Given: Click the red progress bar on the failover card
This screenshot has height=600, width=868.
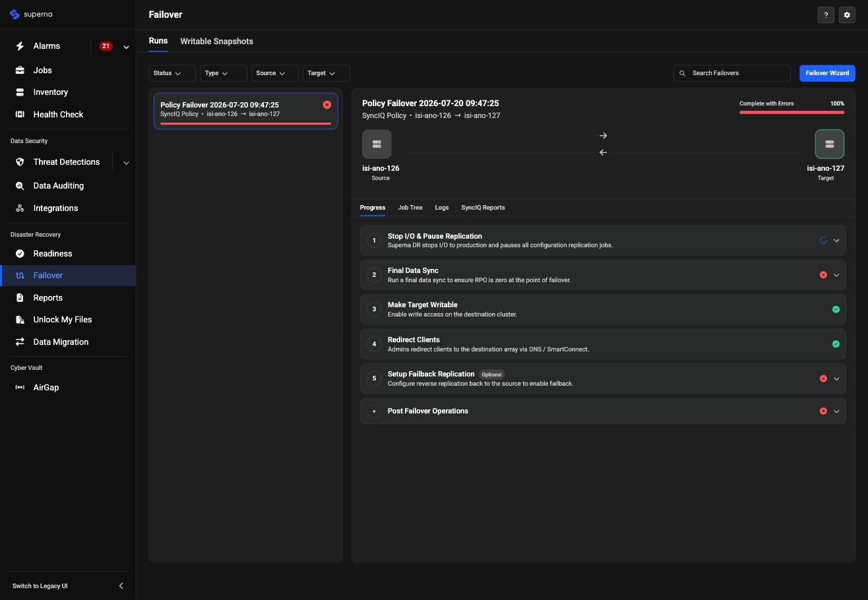Looking at the screenshot, I should pos(245,123).
